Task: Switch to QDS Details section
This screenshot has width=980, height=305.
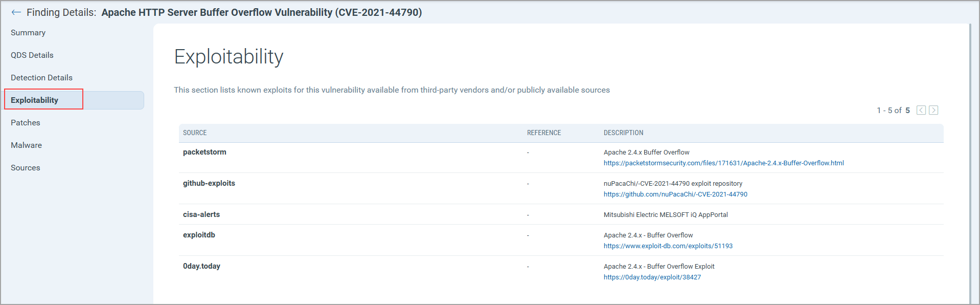Action: click(x=32, y=55)
